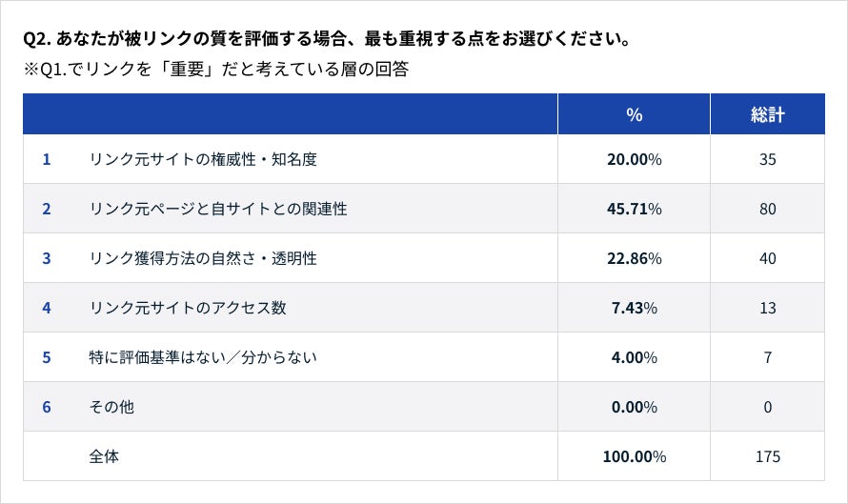Select the 総計 column header

tap(767, 114)
